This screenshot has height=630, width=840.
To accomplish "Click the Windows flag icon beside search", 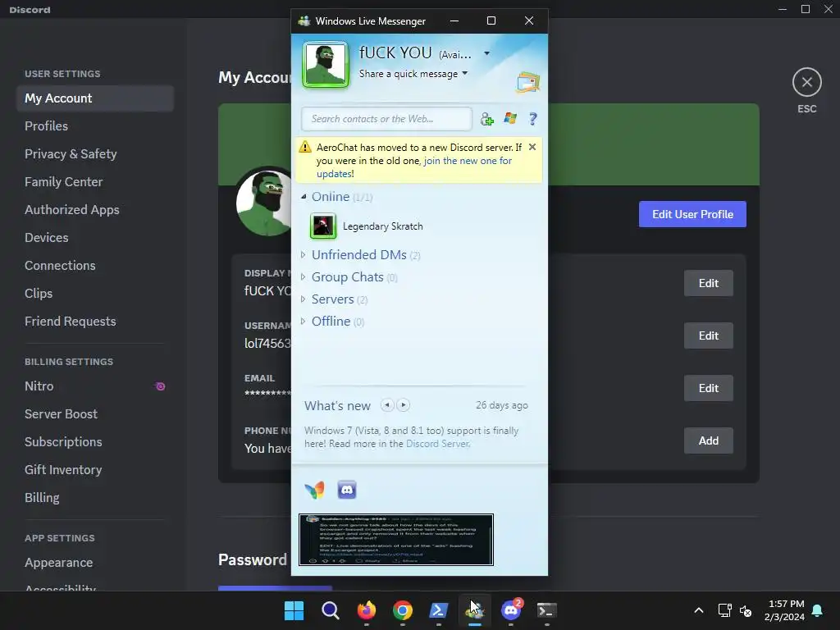I will click(510, 118).
